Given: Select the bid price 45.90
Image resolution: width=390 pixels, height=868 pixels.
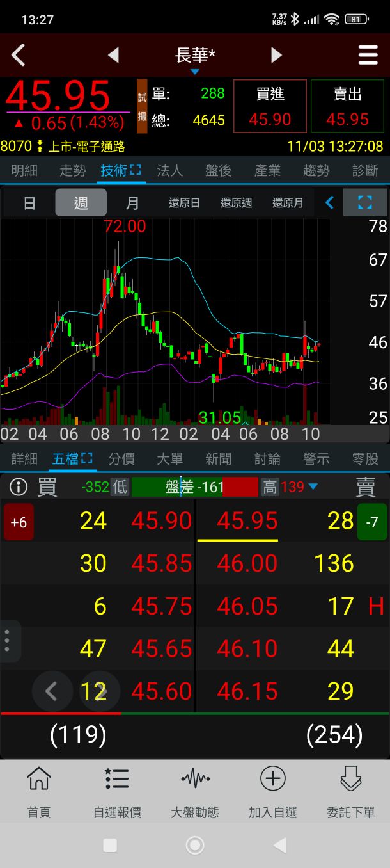Looking at the screenshot, I should [x=162, y=521].
